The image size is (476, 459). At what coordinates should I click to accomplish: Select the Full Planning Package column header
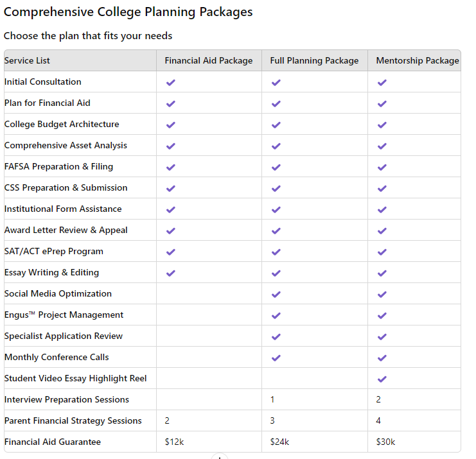314,61
